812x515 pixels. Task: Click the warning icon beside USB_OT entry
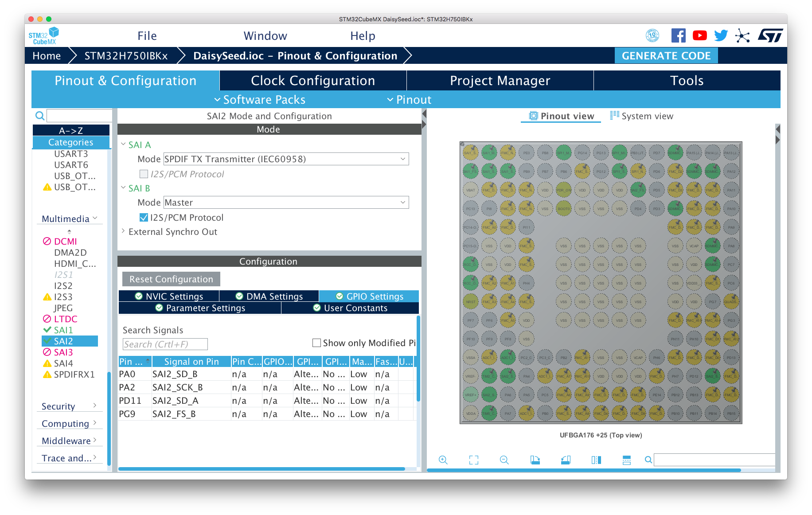pos(47,187)
